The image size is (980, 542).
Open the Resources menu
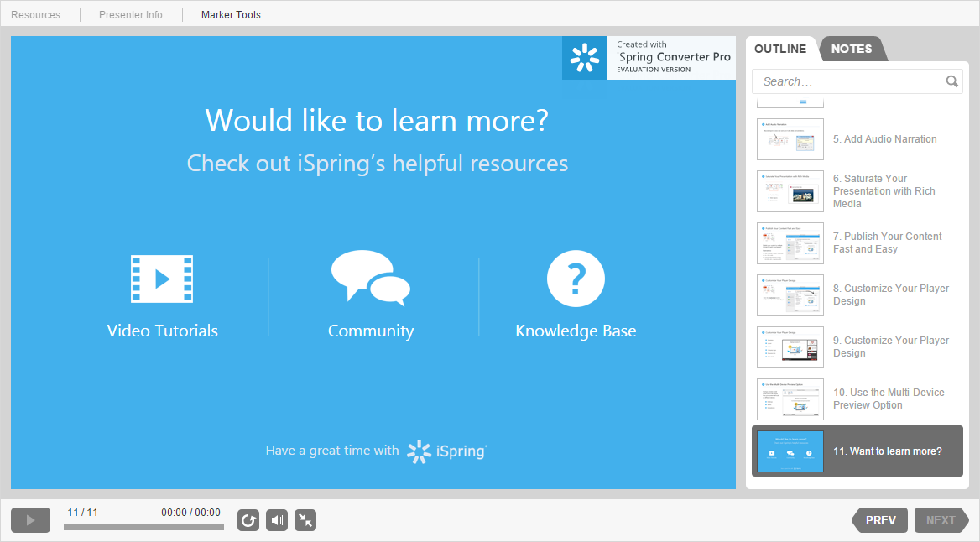[x=35, y=15]
